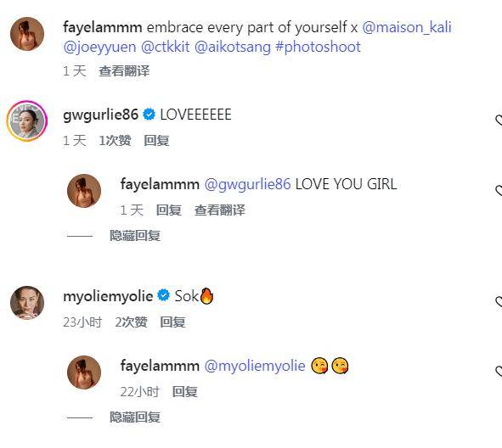View translation of LOVE YOU GIRL reply
502x448 pixels.
click(220, 210)
